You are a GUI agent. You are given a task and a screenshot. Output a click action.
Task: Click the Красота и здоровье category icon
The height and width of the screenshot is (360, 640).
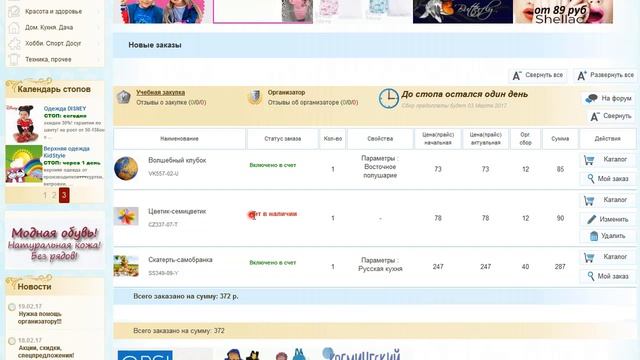point(14,11)
